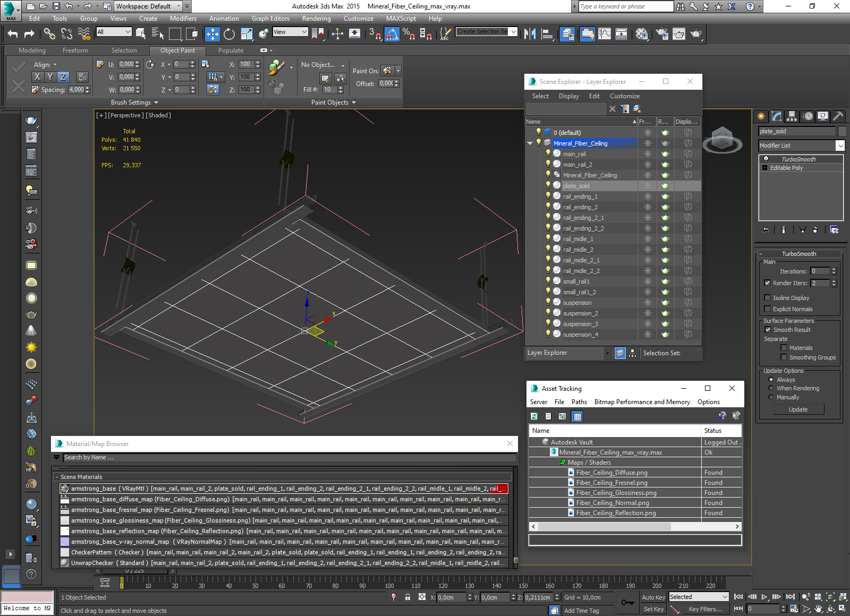Enable Separate by Smoothing Groups checkbox
Screen dimensions: 850x616
click(x=784, y=357)
